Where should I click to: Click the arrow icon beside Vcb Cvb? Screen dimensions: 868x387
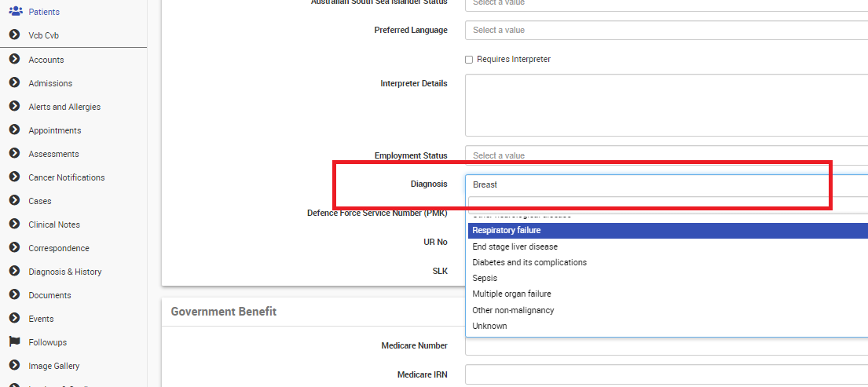(x=15, y=35)
